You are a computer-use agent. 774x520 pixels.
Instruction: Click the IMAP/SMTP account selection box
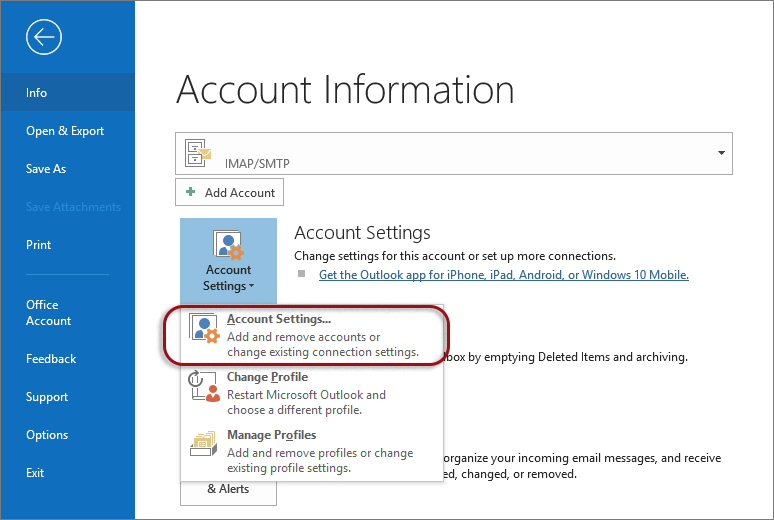454,153
